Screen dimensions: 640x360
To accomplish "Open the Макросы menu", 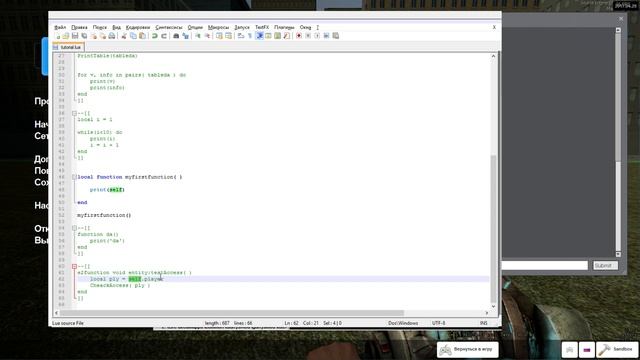I will click(x=218, y=27).
